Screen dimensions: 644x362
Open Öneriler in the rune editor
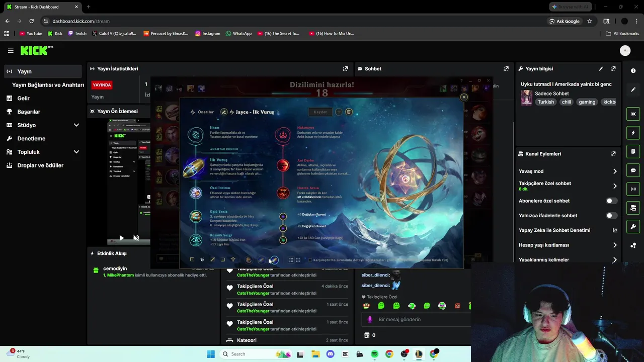click(202, 112)
